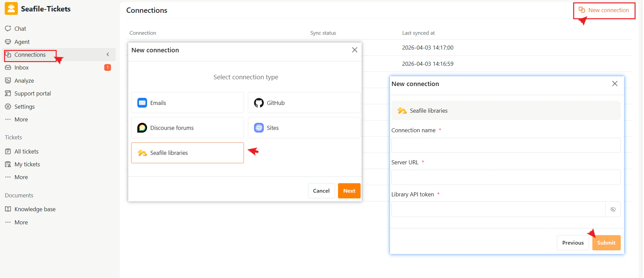The image size is (644, 278).
Task: Choose Emails connection type
Action: pos(188,103)
